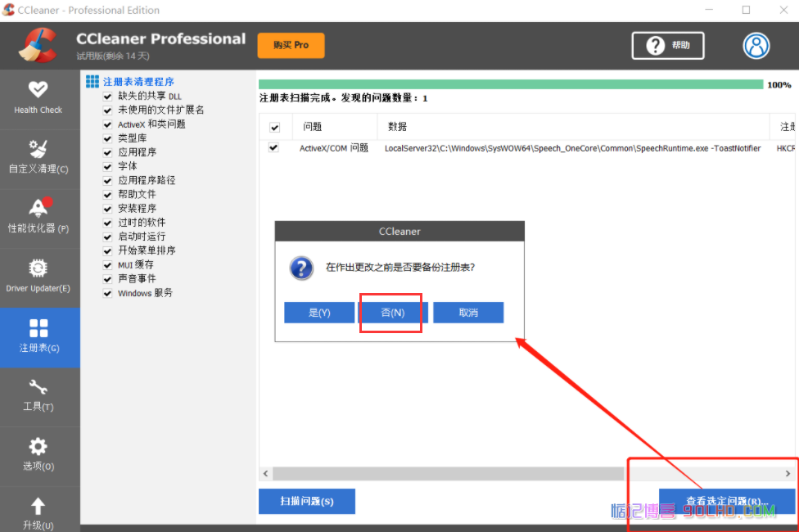Toggle 启动时运行 checkbox
This screenshot has height=532, width=799.
click(107, 237)
